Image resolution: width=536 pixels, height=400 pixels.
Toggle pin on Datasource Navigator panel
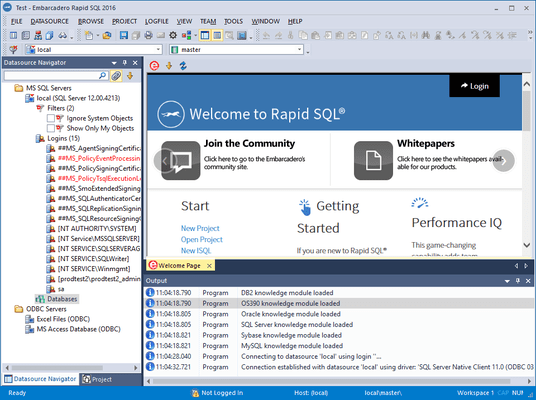pyautogui.click(x=125, y=63)
